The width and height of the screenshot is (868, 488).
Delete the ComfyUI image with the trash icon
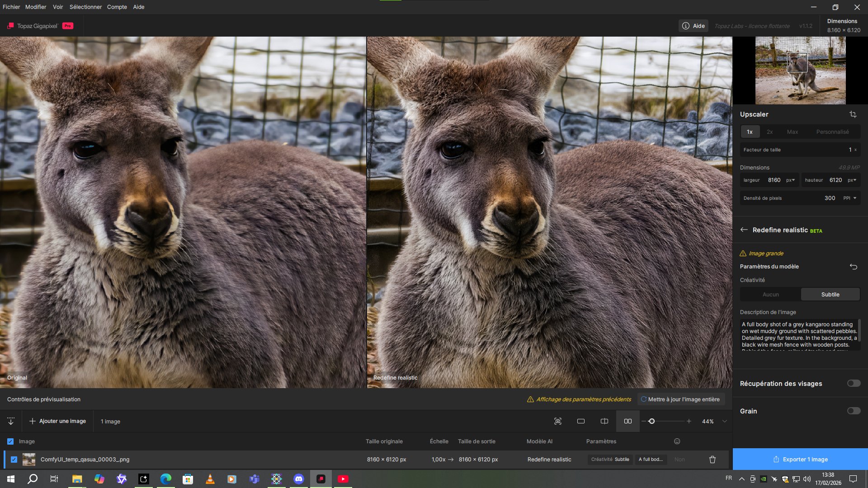712,460
